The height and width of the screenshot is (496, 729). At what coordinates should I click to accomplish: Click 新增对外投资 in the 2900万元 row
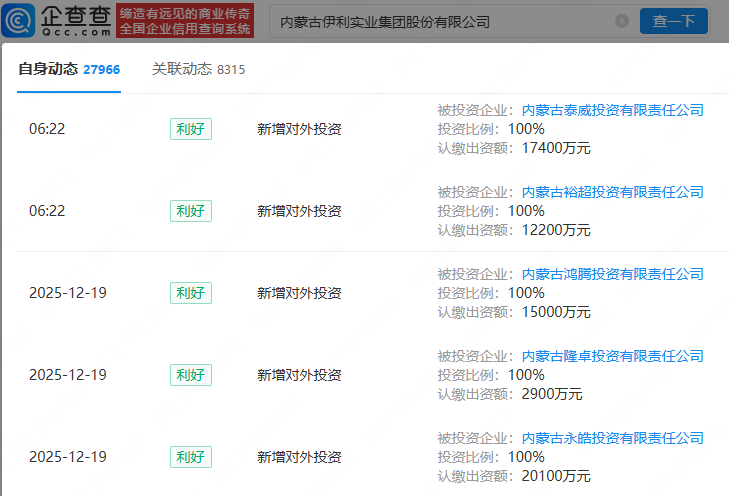[299, 375]
